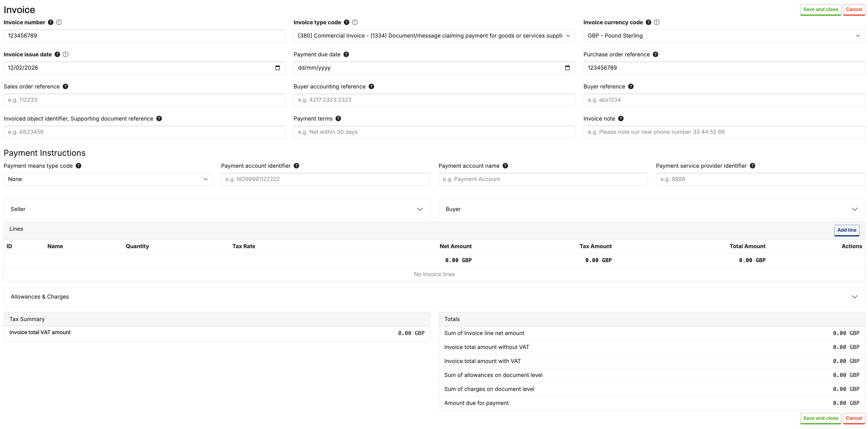
Task: Click help icon for Payment account name
Action: pos(505,166)
